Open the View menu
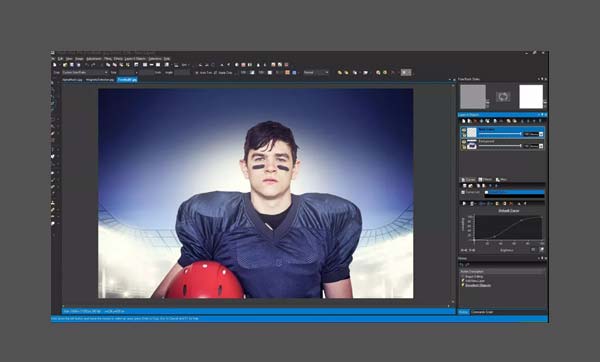Image resolution: width=600 pixels, height=362 pixels. (69, 59)
